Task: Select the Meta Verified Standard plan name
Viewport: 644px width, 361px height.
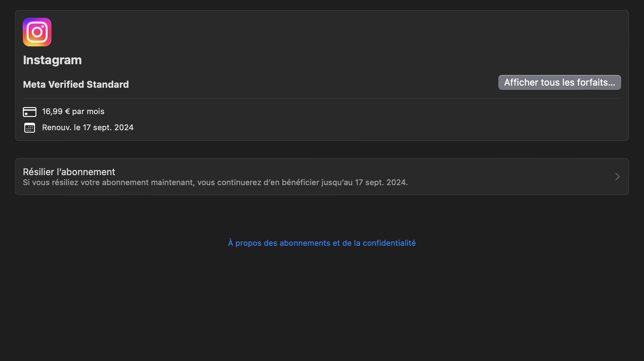Action: coord(76,84)
